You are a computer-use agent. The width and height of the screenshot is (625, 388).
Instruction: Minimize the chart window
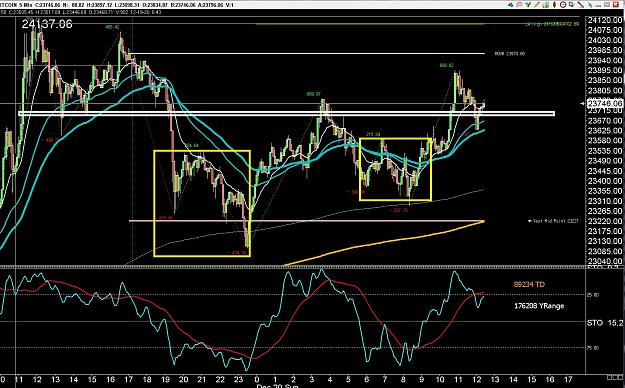(x=598, y=6)
